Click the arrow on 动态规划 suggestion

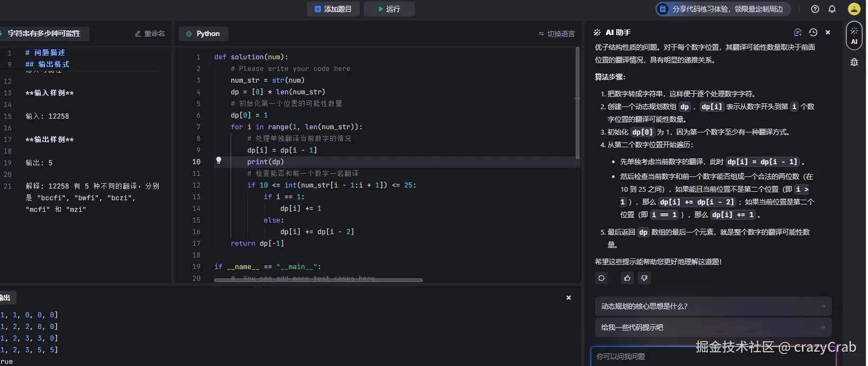pyautogui.click(x=823, y=306)
